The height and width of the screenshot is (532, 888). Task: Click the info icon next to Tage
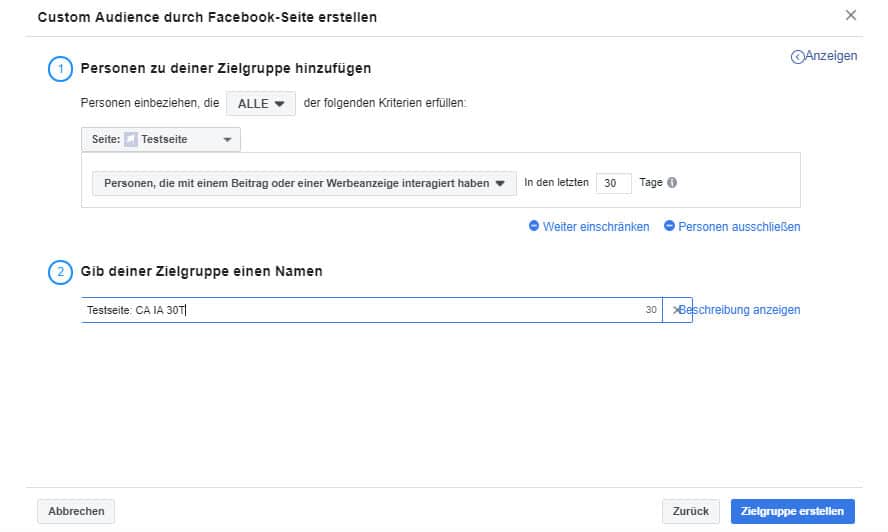[x=672, y=183]
